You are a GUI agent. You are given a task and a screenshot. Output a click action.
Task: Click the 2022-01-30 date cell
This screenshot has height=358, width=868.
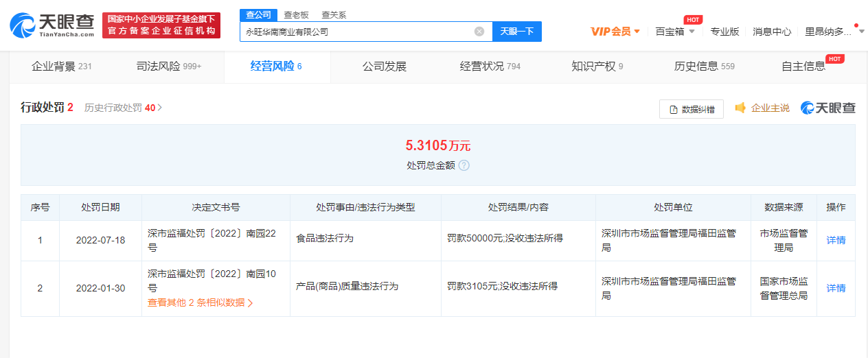pos(100,288)
